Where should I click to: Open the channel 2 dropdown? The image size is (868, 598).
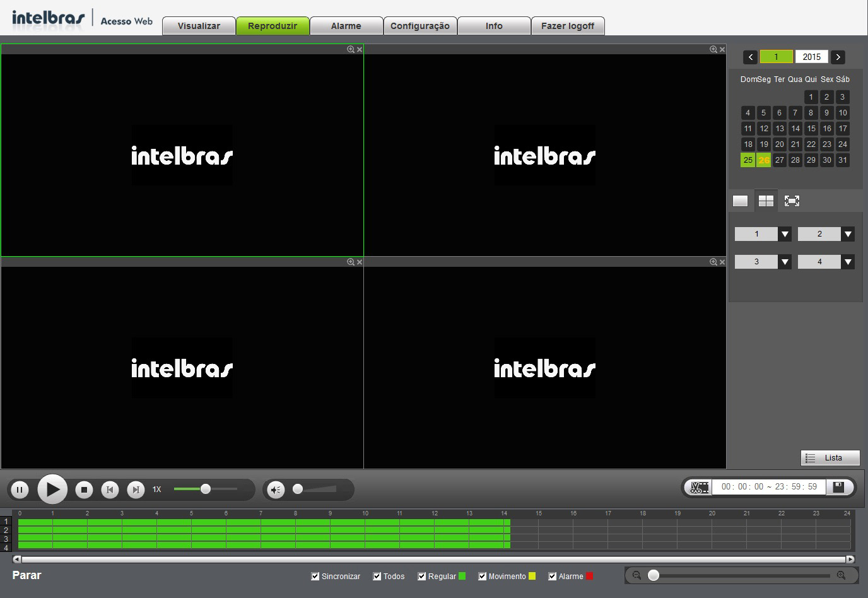848,234
